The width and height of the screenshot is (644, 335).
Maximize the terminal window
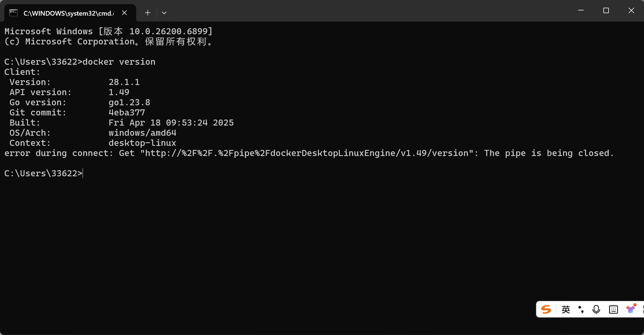coord(606,11)
